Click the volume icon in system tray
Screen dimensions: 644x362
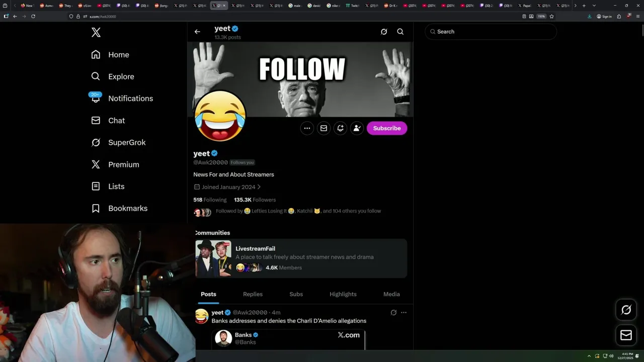coord(611,356)
